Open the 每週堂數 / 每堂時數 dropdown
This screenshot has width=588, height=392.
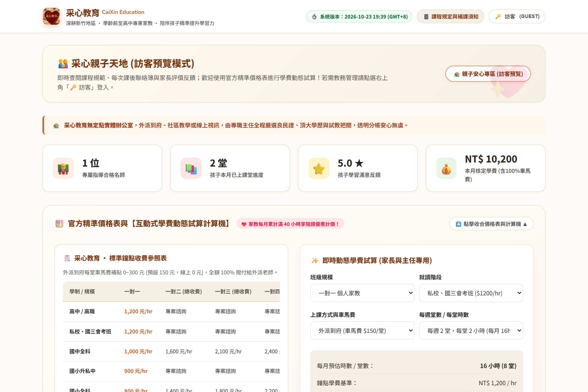point(471,330)
